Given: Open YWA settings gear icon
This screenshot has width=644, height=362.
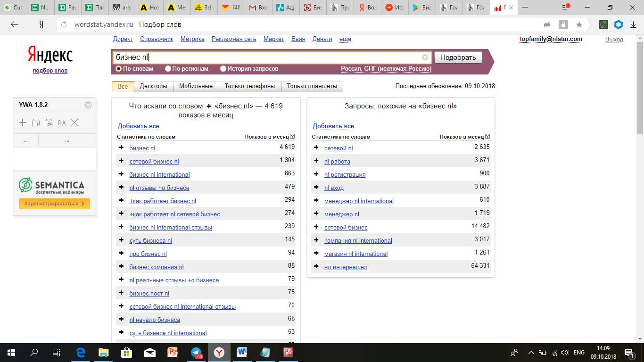Looking at the screenshot, I should pos(88,105).
